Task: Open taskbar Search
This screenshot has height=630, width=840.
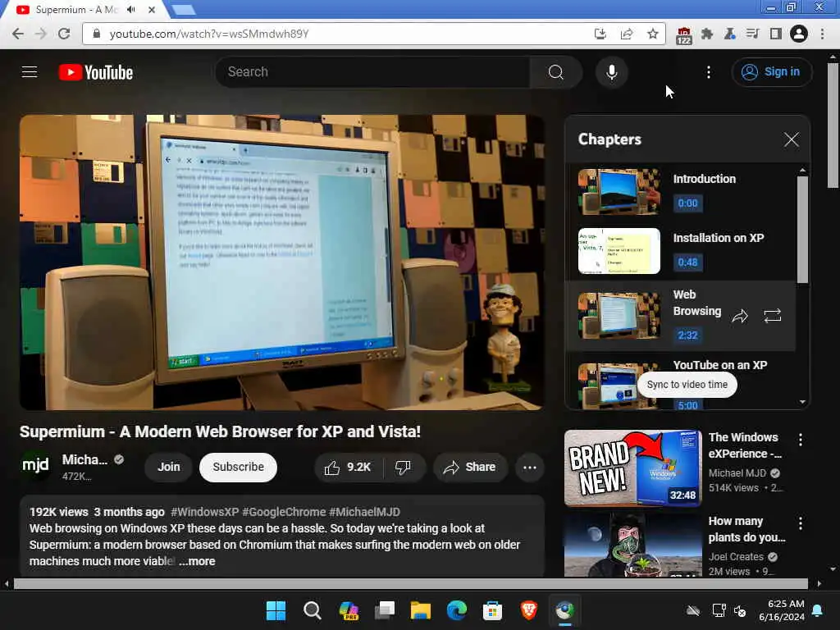Action: pos(312,610)
